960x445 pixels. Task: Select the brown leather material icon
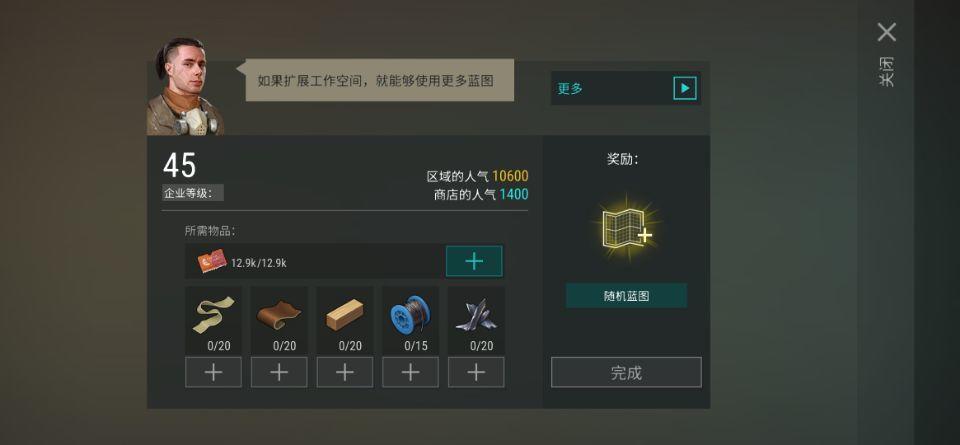click(x=279, y=315)
